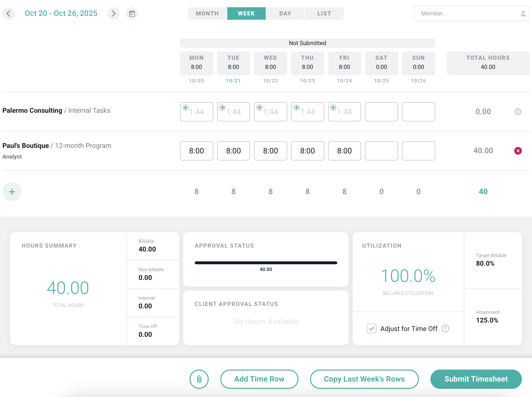Click the Approval Status progress bar
Screen dimensions: 532x397
tap(266, 263)
